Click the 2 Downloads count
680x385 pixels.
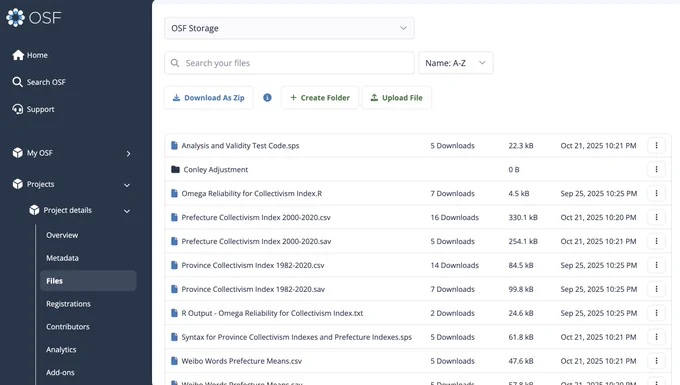(452, 313)
